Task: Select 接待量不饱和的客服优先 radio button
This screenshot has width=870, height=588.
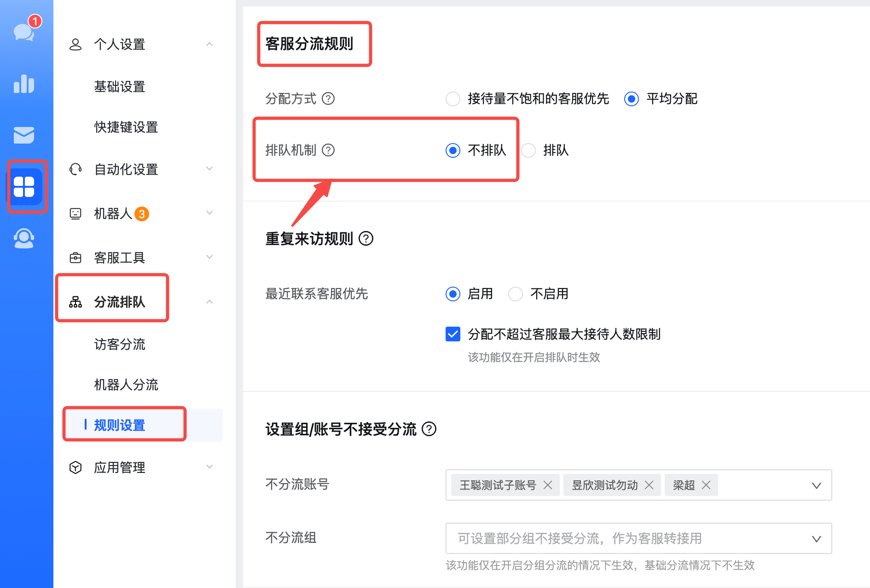Action: (x=453, y=99)
